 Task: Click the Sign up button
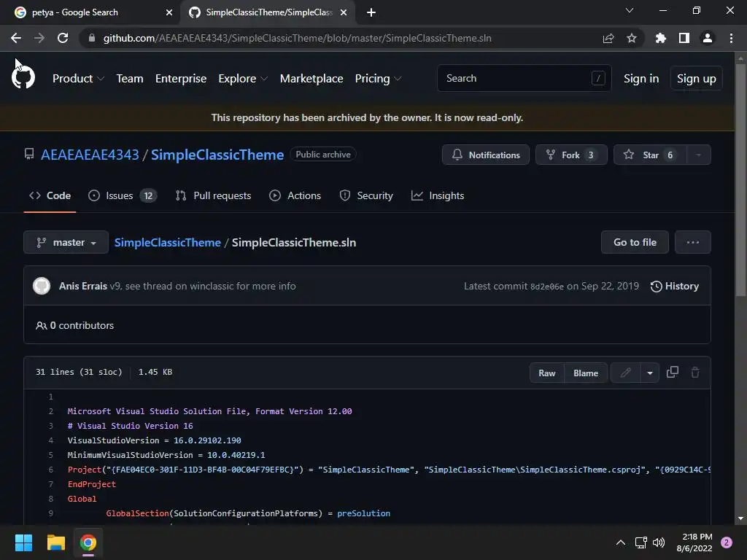(696, 79)
